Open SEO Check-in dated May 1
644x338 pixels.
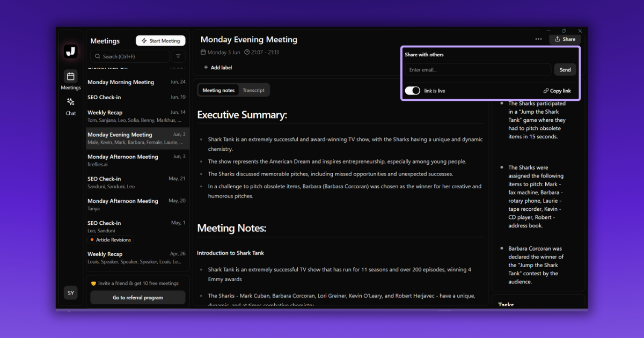[137, 226]
